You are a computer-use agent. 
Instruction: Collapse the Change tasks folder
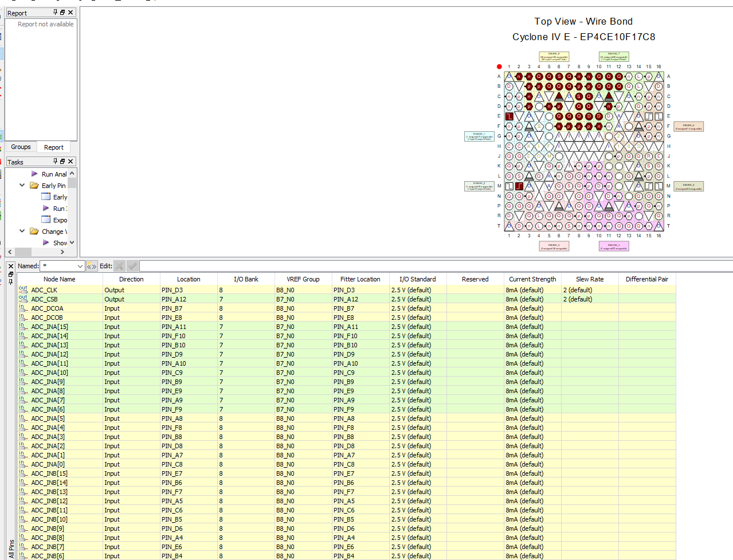pyautogui.click(x=22, y=231)
